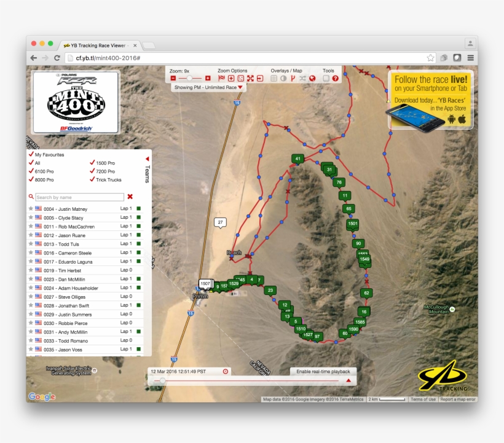
Task: Click the red clear search X icon
Action: [130, 197]
